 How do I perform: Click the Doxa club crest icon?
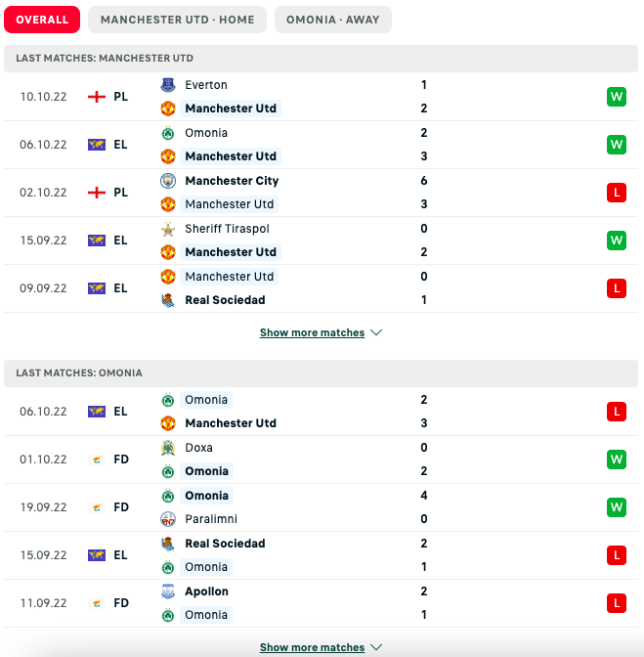167,448
